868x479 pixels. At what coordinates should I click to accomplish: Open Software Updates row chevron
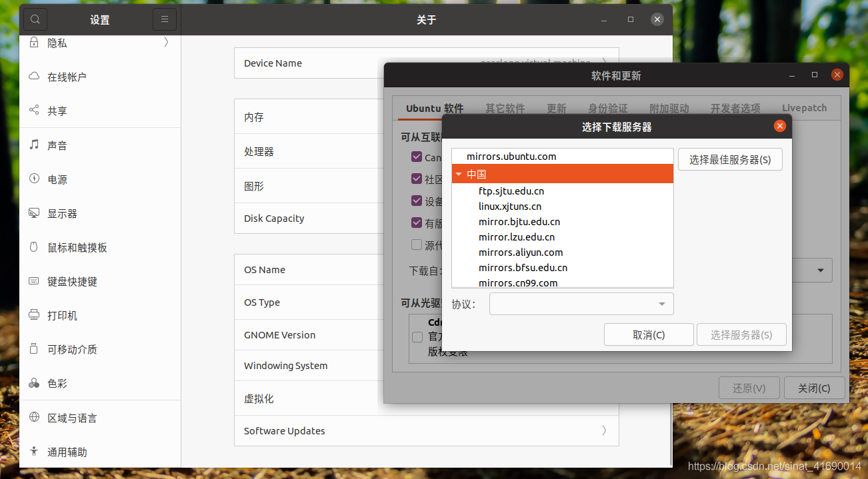[604, 430]
